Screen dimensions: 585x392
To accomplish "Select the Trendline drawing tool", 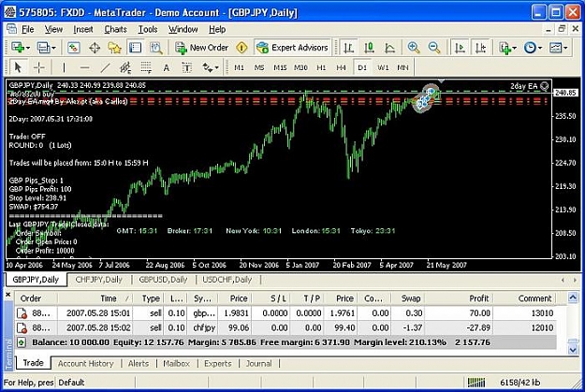I will [x=106, y=67].
